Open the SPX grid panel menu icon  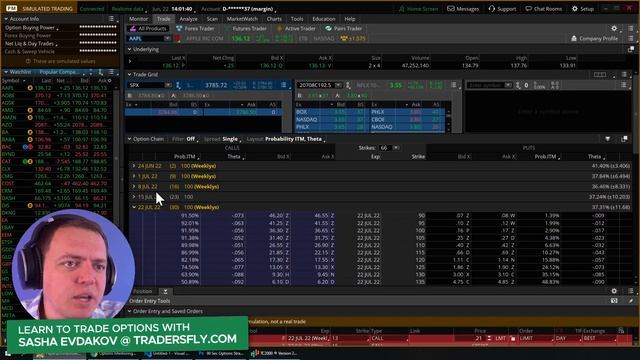[284, 85]
